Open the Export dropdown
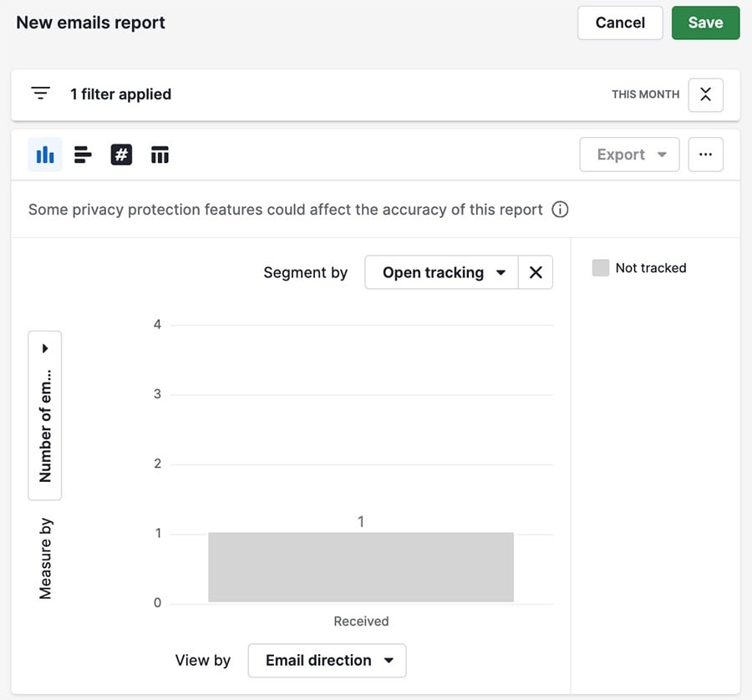 [629, 155]
